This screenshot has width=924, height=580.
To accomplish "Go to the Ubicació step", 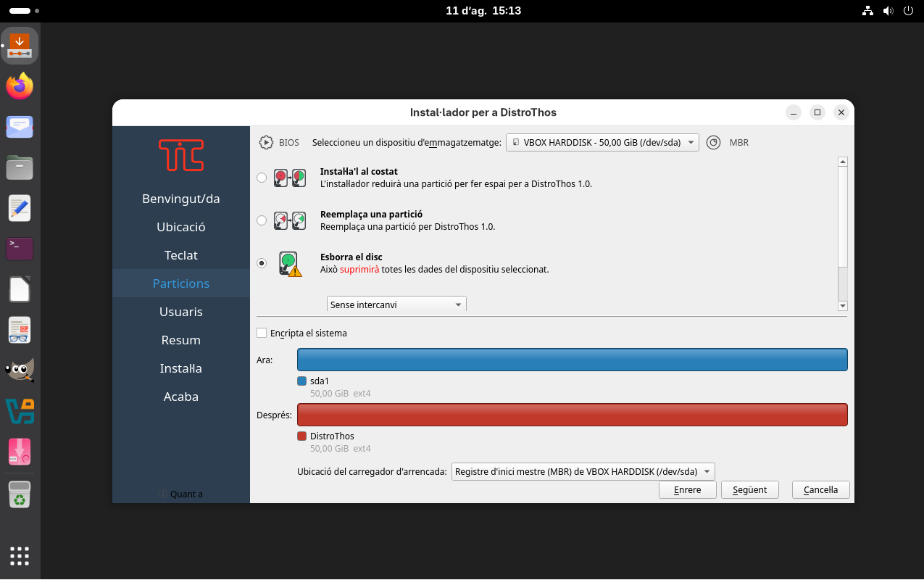I will [181, 227].
